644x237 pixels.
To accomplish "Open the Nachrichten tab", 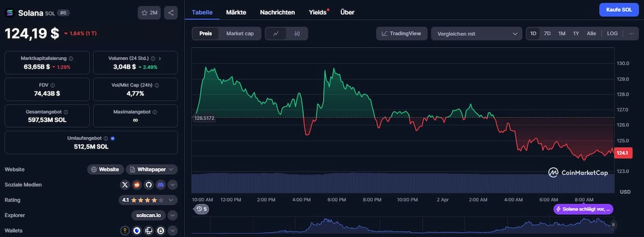I will [x=277, y=12].
